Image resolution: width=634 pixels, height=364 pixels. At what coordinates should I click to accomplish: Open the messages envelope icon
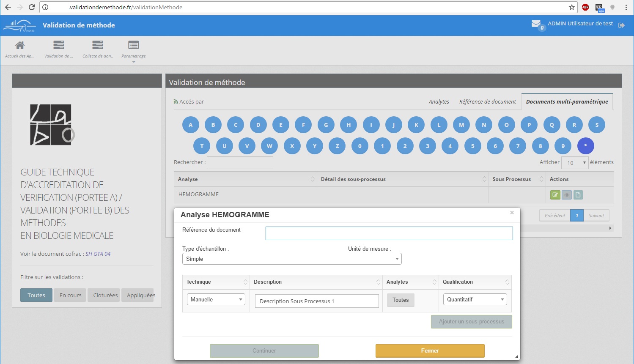point(536,24)
